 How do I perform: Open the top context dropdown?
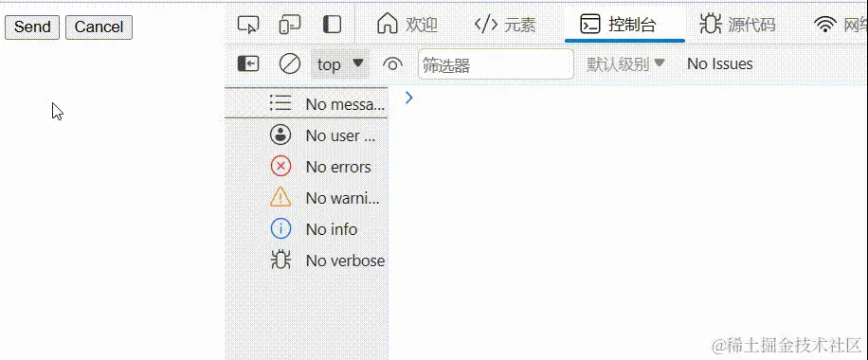340,64
